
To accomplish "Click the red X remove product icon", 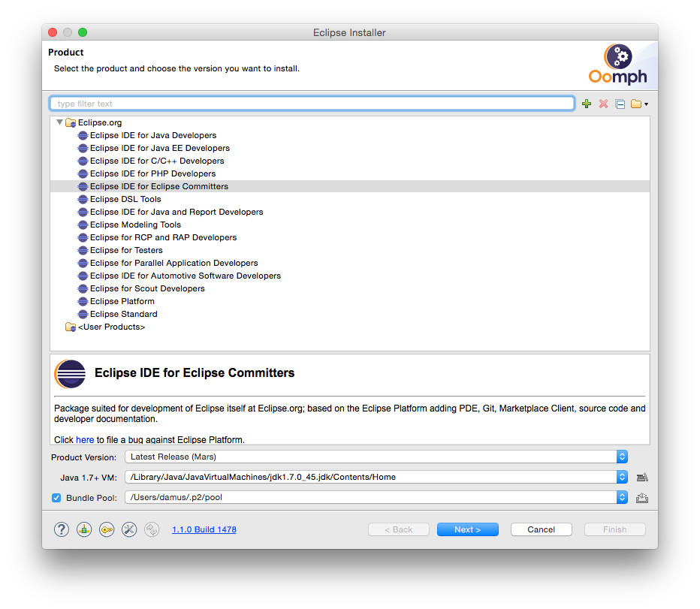I will pyautogui.click(x=604, y=104).
